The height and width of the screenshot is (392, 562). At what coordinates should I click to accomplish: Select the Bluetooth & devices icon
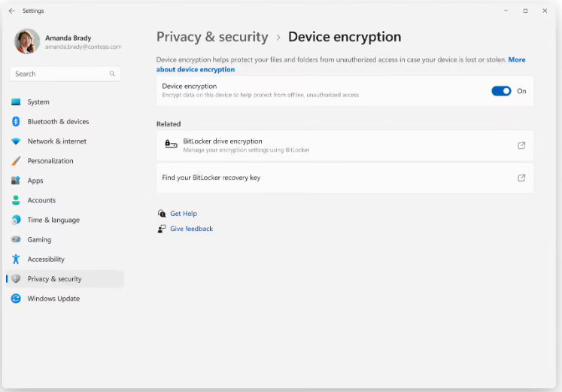[16, 122]
